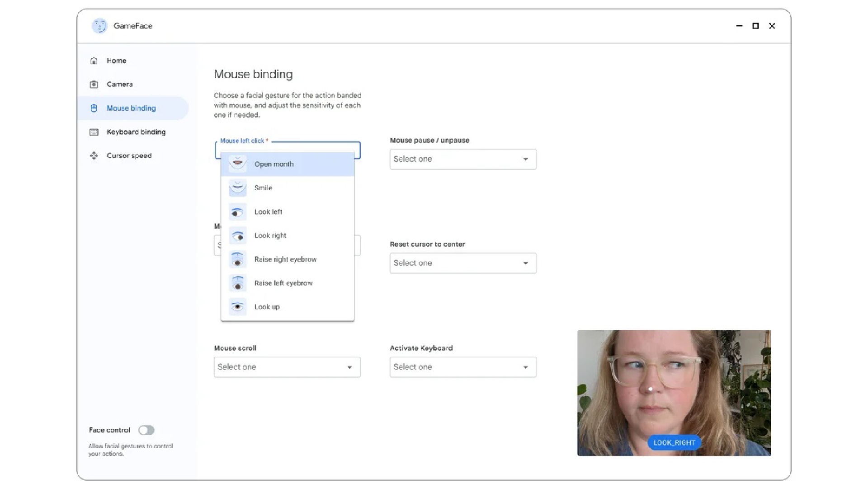Click the Raise right eyebrow gesture icon
868x488 pixels.
click(x=237, y=259)
